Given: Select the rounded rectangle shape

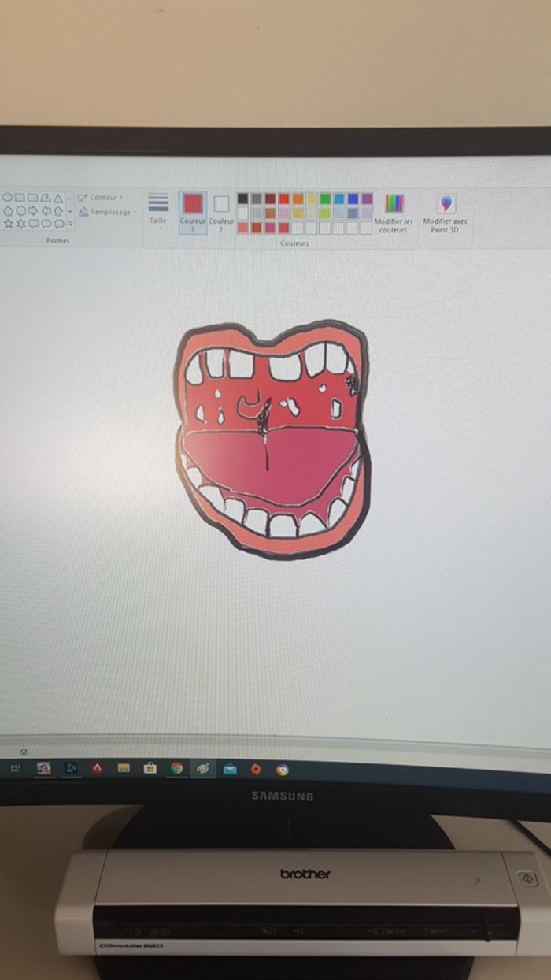Looking at the screenshot, I should [33, 198].
